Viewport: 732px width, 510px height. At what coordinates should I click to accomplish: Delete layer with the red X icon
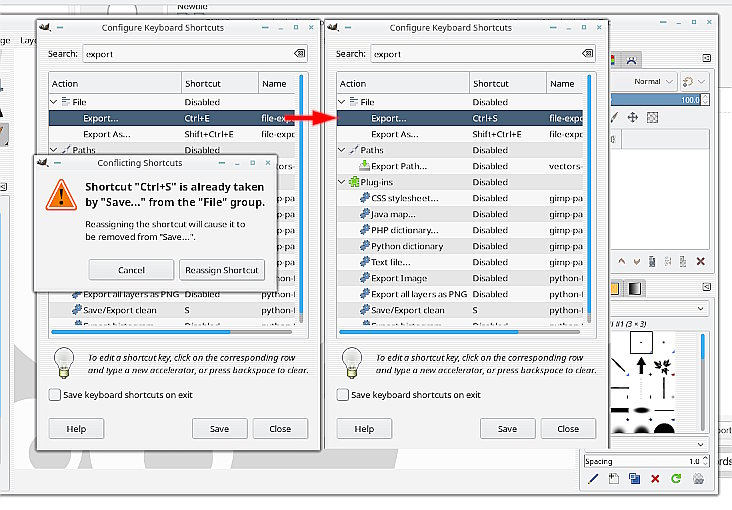coord(700,262)
